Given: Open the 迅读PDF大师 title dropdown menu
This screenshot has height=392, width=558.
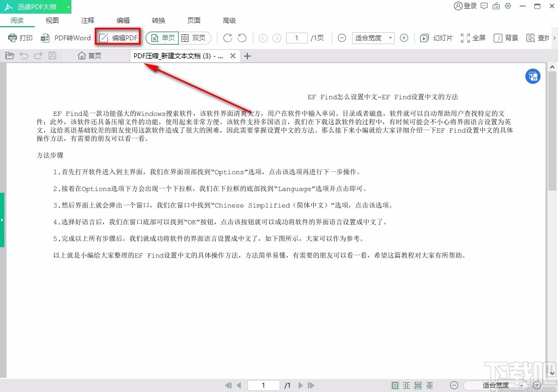Looking at the screenshot, I should [67, 7].
